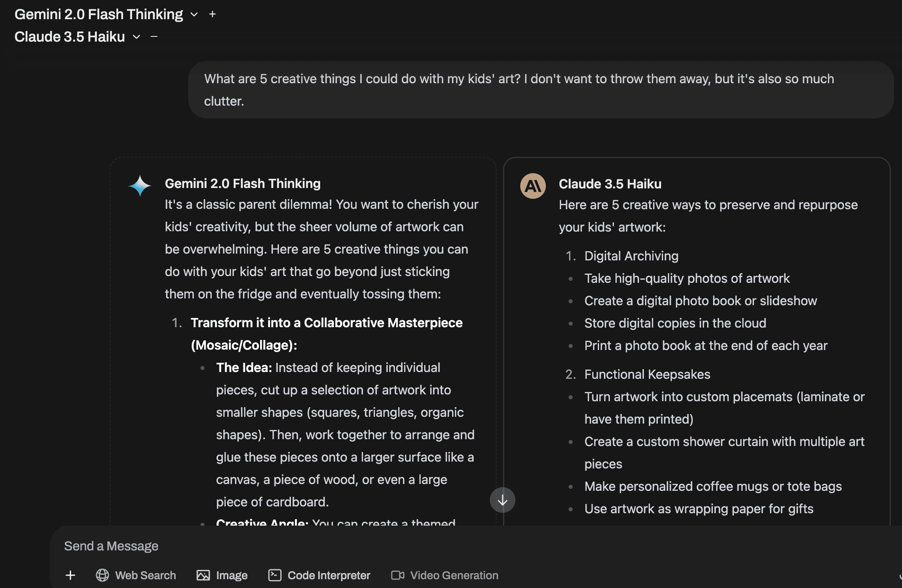
Task: Click the camera icon for Video Generation
Action: click(398, 575)
